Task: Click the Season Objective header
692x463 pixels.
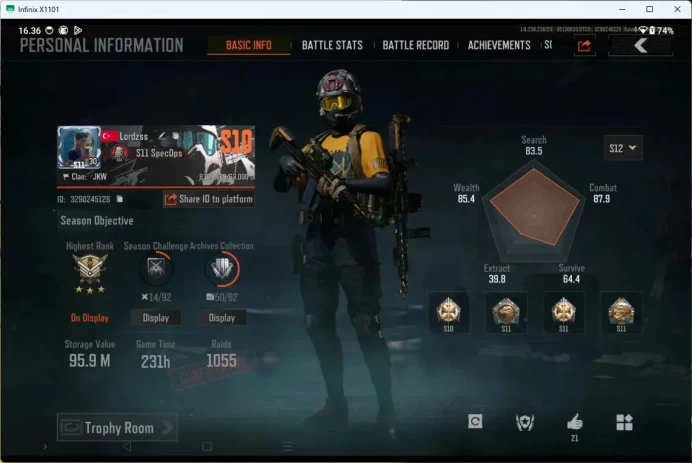Action: pos(97,221)
